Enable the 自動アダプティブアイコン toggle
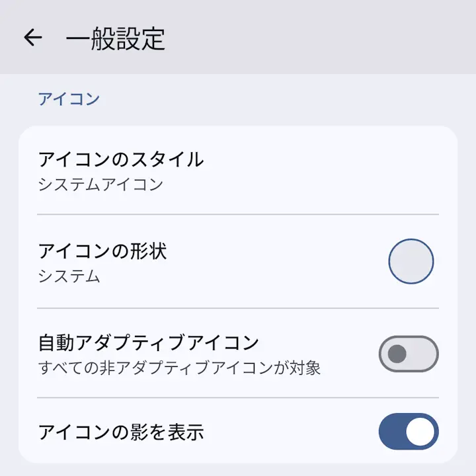The width and height of the screenshot is (476, 476). coord(409,354)
